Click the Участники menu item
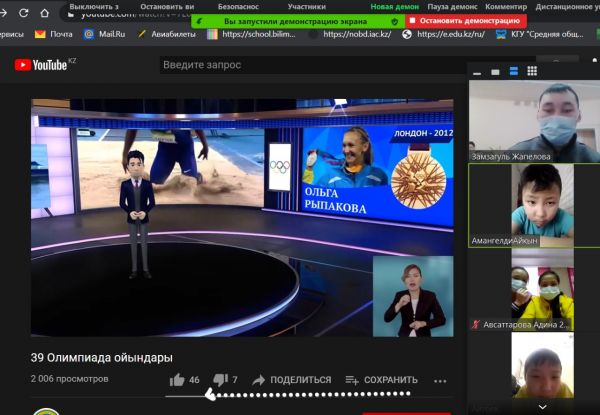 (x=307, y=6)
